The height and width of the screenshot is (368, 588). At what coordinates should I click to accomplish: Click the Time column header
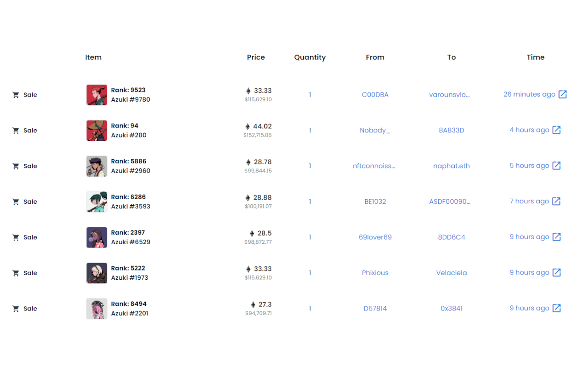point(536,57)
